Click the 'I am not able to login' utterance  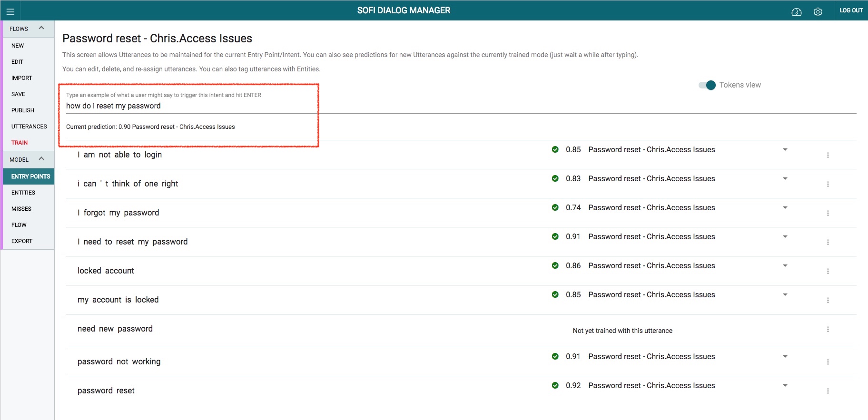(120, 155)
